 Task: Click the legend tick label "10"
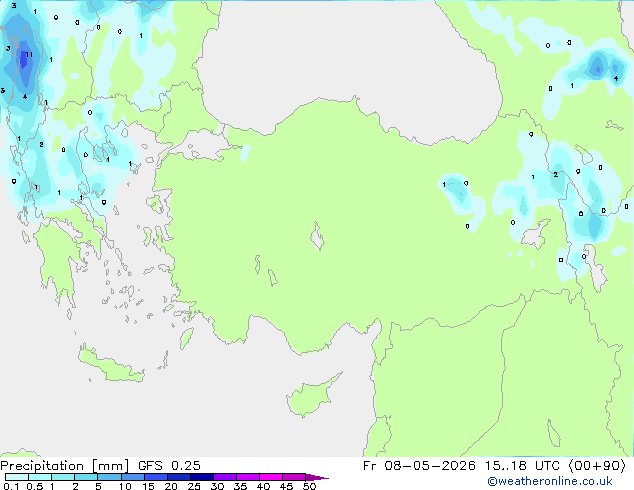pyautogui.click(x=125, y=486)
